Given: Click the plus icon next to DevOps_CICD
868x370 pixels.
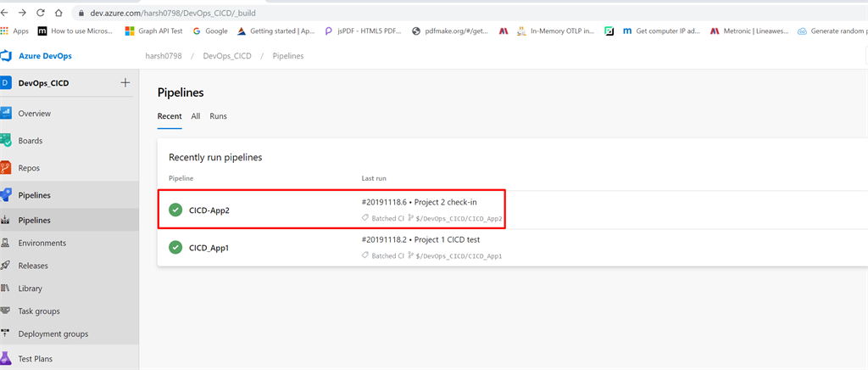Looking at the screenshot, I should click(125, 83).
